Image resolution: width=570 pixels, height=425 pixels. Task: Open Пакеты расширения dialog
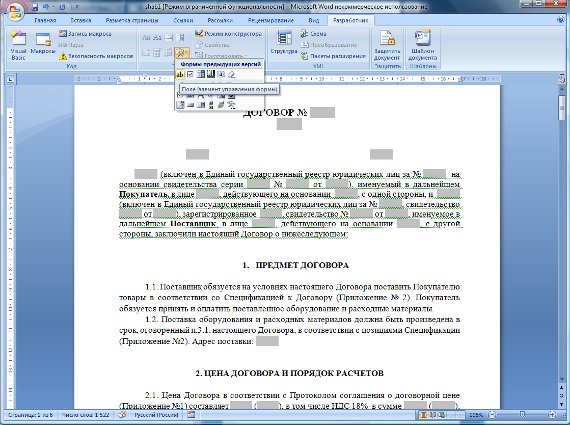pos(333,56)
